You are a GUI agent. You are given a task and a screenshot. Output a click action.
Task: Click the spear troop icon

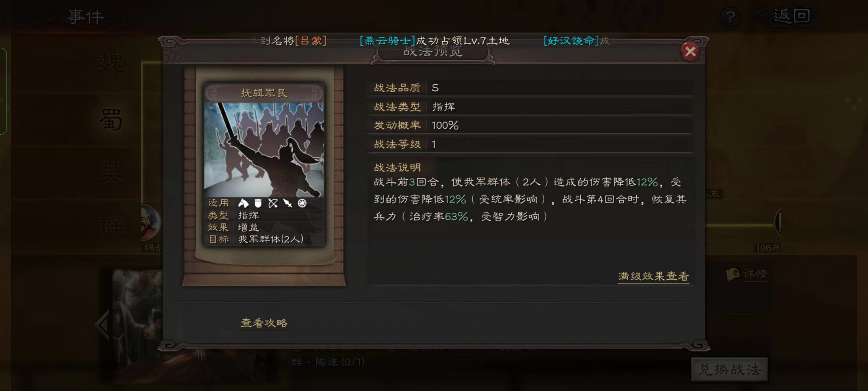pos(287,203)
